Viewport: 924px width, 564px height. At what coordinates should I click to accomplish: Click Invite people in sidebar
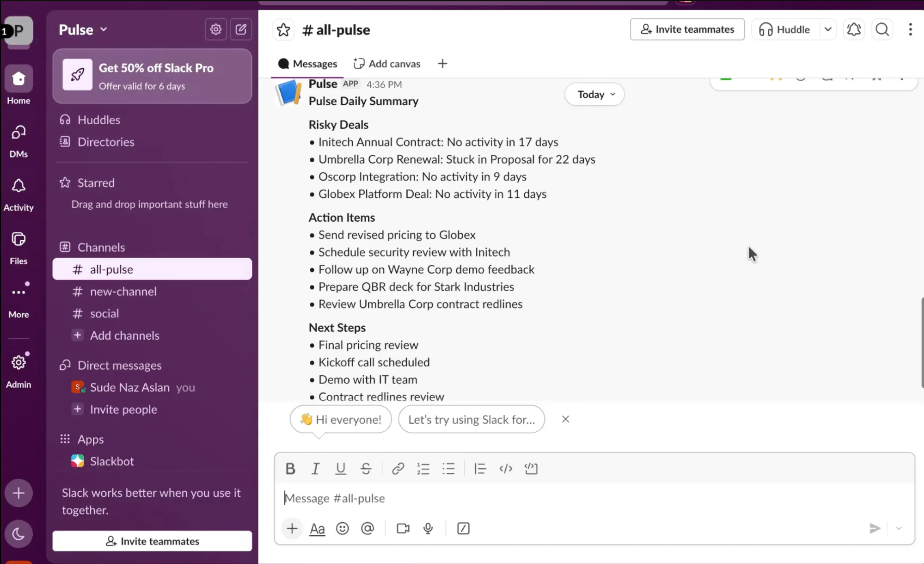(152, 410)
